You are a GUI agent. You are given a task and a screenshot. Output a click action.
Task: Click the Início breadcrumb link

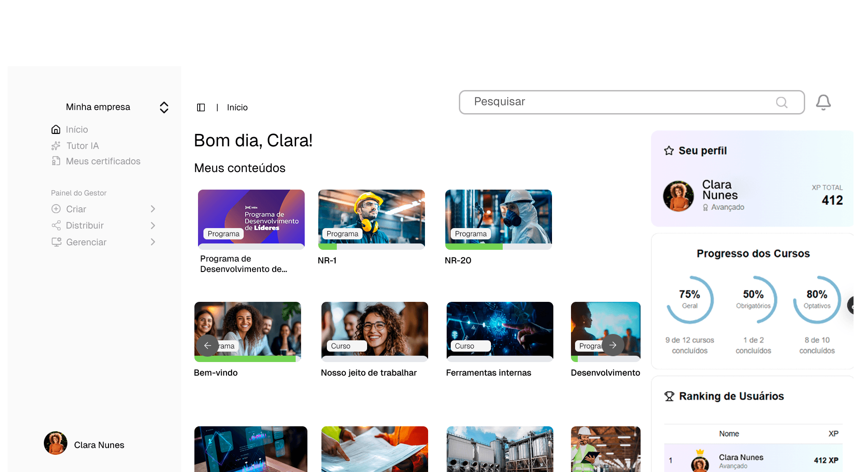(x=237, y=107)
